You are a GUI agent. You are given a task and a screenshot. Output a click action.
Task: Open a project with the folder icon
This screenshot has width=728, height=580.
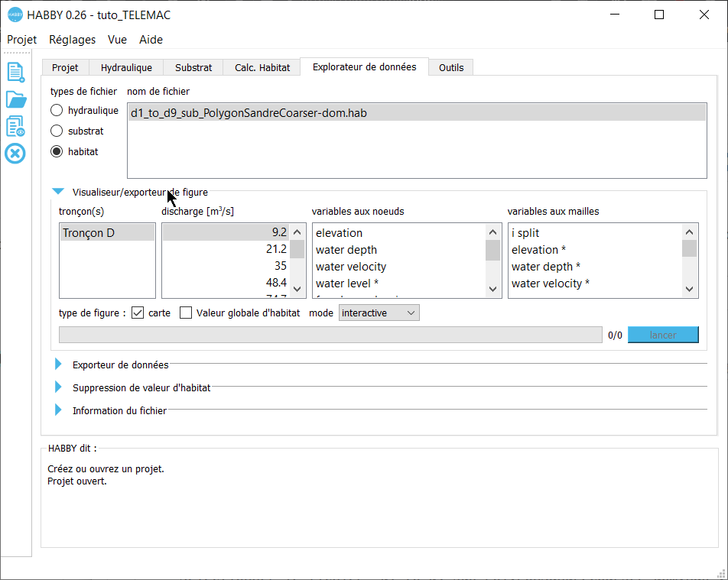15,99
